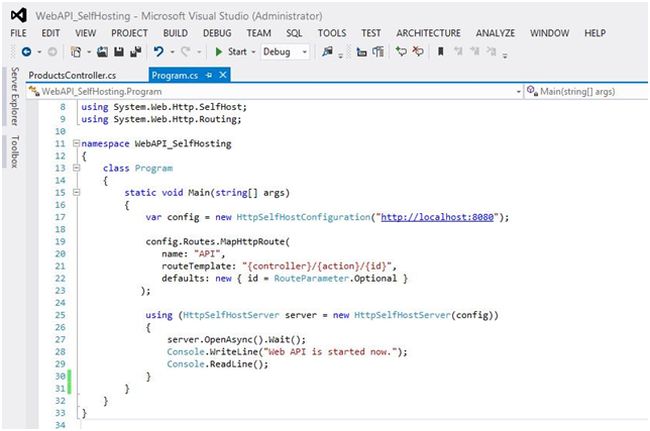This screenshot has width=650, height=431.
Task: Click the Start debugging button label
Action: tap(237, 52)
